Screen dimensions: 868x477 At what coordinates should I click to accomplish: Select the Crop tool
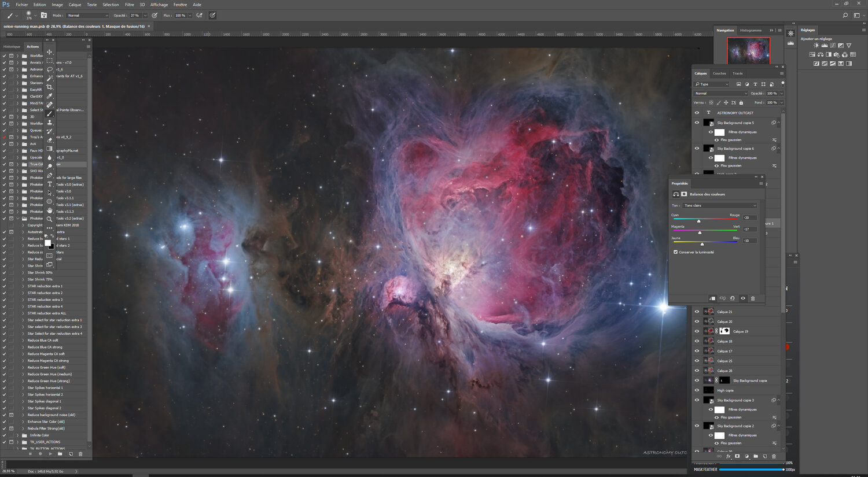(x=50, y=87)
